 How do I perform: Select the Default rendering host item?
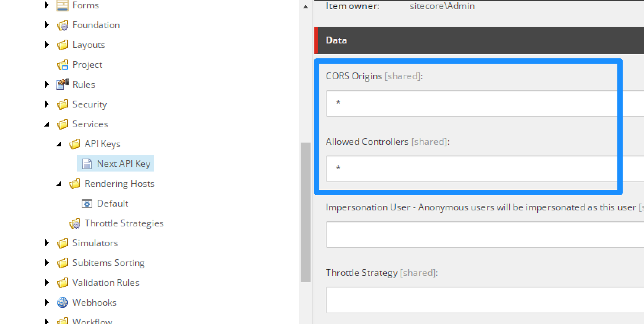tap(113, 204)
